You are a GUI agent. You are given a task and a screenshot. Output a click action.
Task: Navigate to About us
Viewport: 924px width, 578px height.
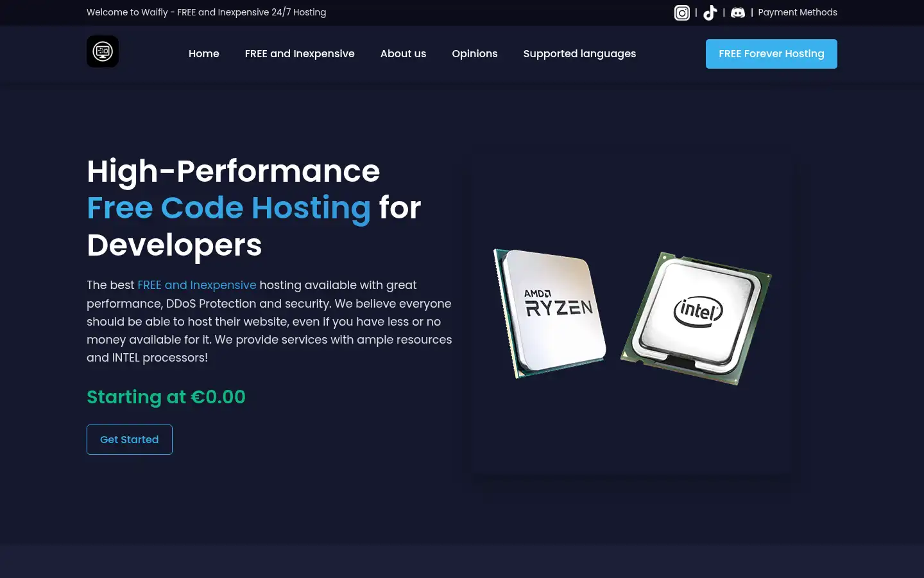click(x=403, y=54)
